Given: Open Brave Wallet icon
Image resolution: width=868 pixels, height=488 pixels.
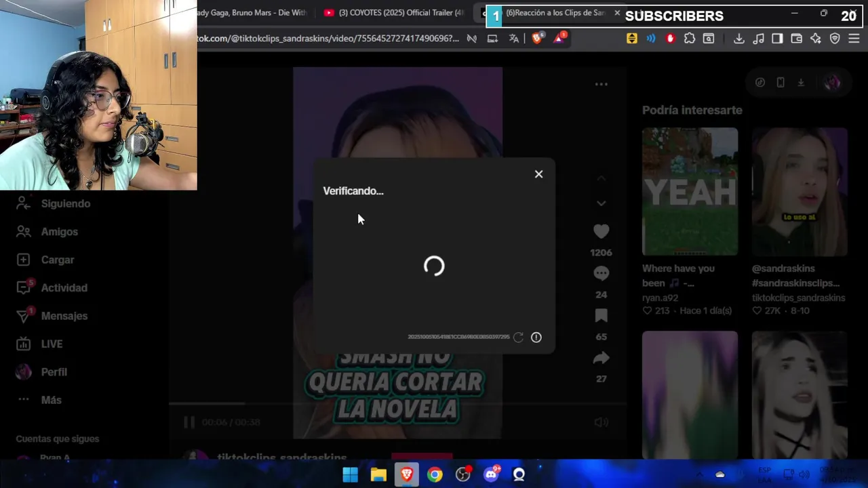Looking at the screenshot, I should point(797,39).
